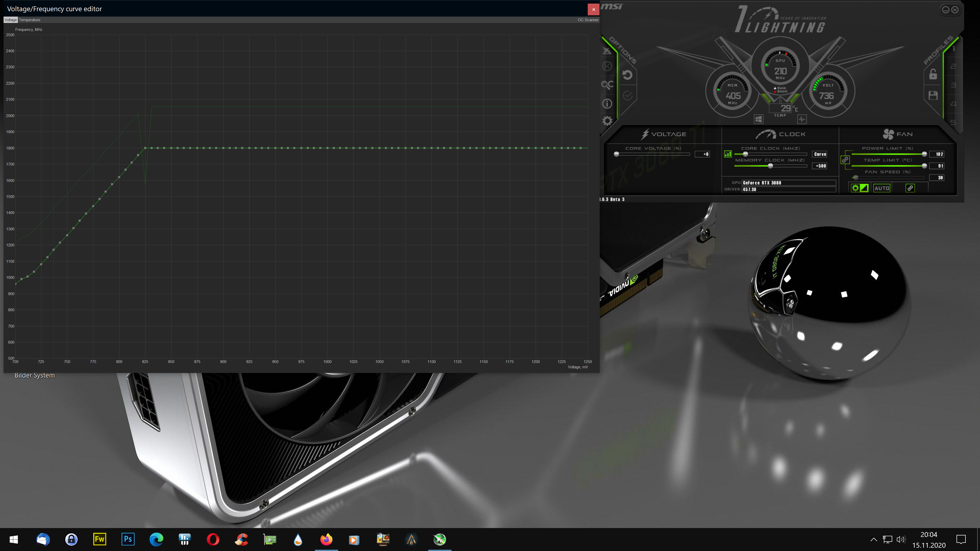This screenshot has height=551, width=980.
Task: Select the Voltage tab in curve editor
Action: click(x=11, y=20)
